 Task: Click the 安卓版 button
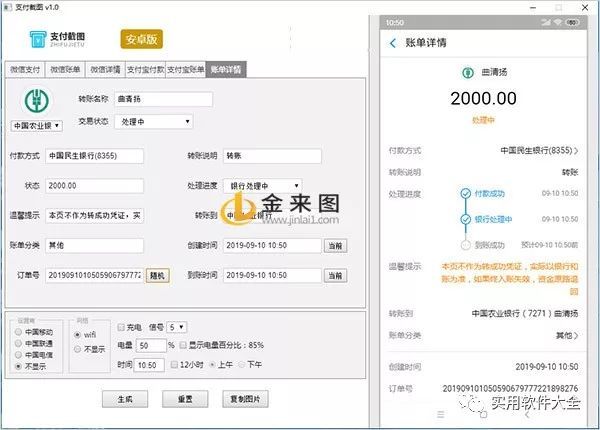click(x=142, y=39)
